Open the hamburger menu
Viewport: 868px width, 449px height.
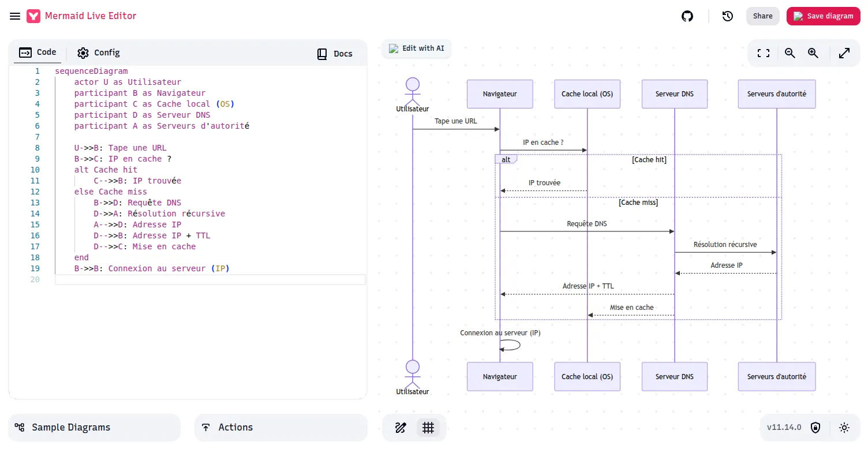point(15,16)
